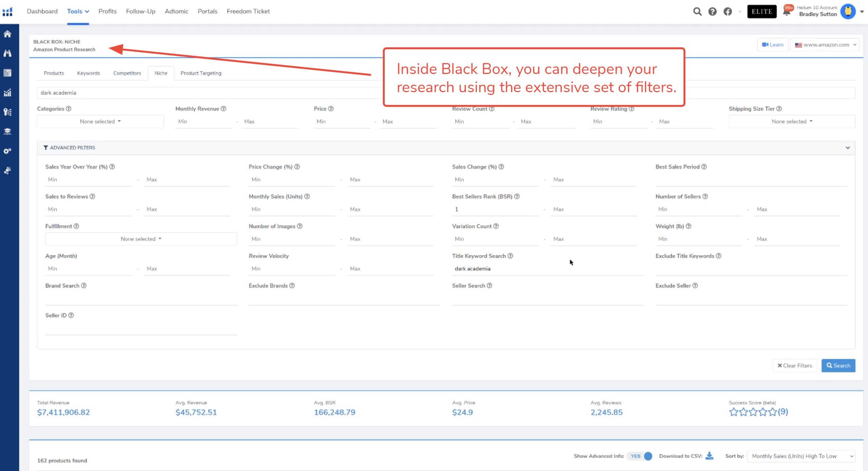Screen dimensions: 868x471
Task: Open the Monthly Revenue help tooltip icon
Action: (x=223, y=109)
